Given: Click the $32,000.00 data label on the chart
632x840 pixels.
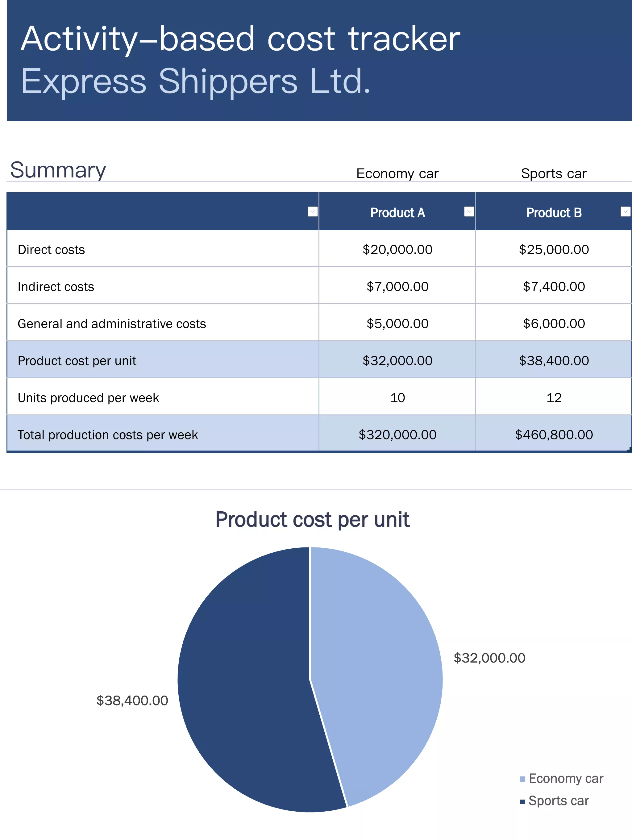Looking at the screenshot, I should (x=489, y=657).
